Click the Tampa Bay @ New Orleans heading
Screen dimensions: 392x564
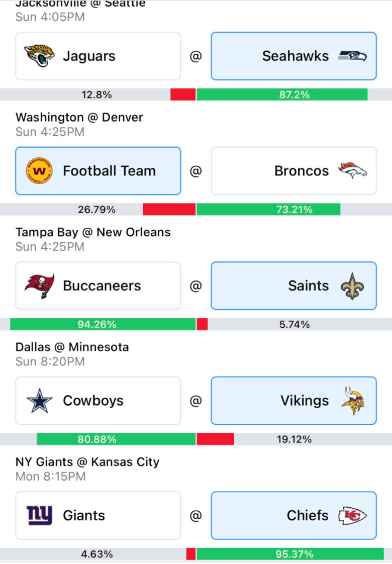pyautogui.click(x=93, y=232)
